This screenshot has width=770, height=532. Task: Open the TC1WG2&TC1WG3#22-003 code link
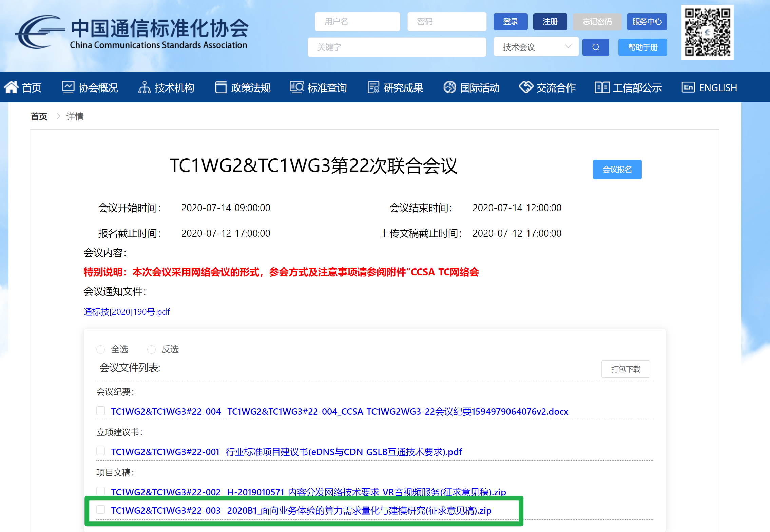click(x=166, y=510)
